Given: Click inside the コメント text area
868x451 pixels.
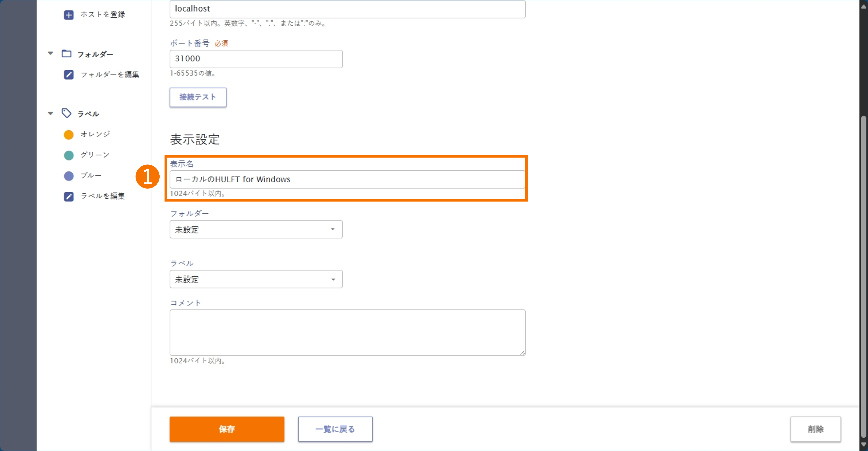Looking at the screenshot, I should [x=347, y=332].
